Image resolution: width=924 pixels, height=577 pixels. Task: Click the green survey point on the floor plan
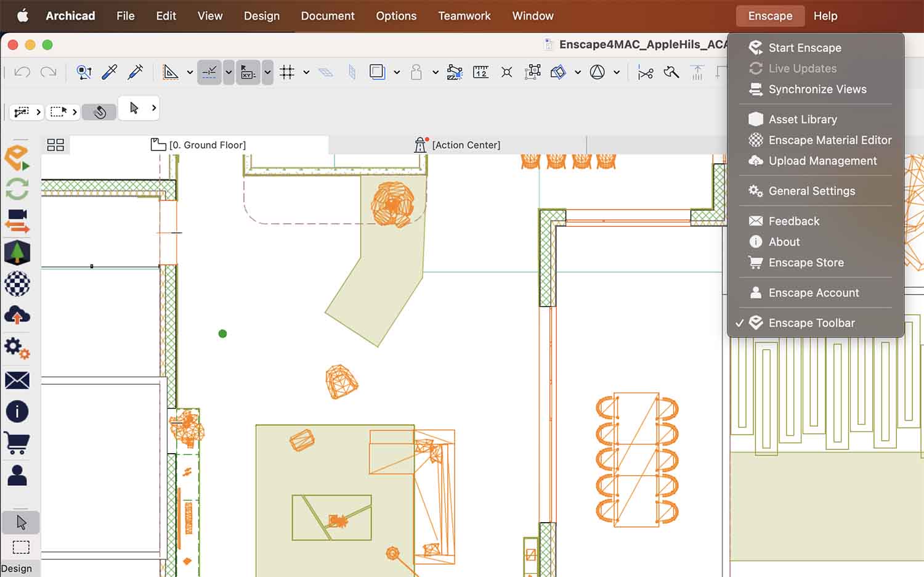click(222, 334)
